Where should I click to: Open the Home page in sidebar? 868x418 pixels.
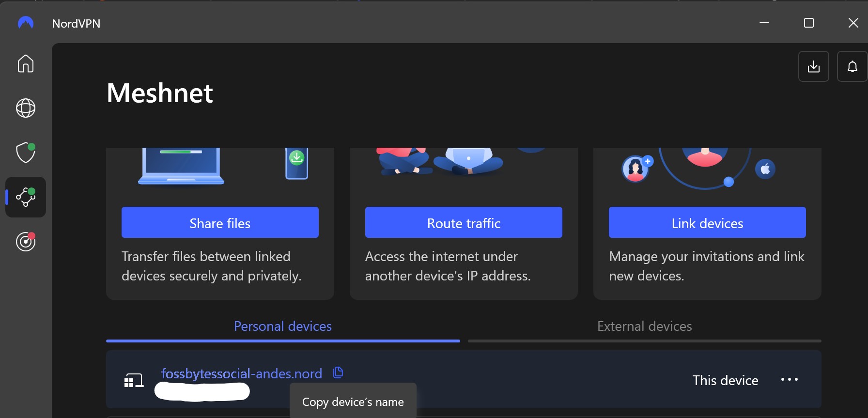[26, 63]
